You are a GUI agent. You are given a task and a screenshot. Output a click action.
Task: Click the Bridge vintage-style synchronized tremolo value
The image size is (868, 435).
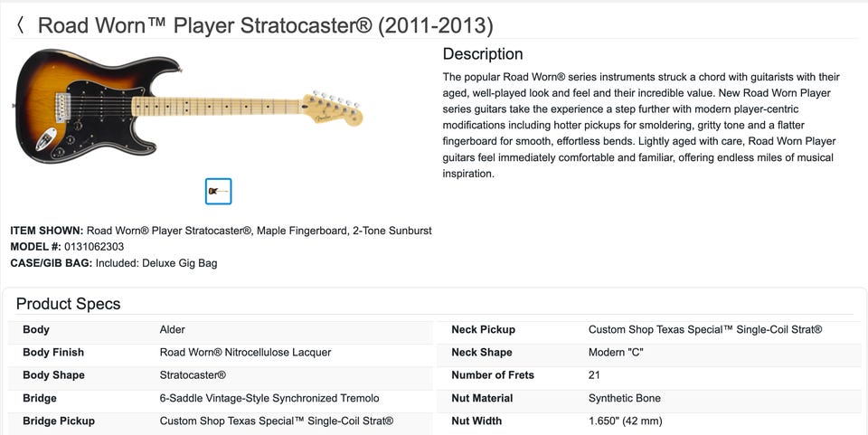[269, 398]
